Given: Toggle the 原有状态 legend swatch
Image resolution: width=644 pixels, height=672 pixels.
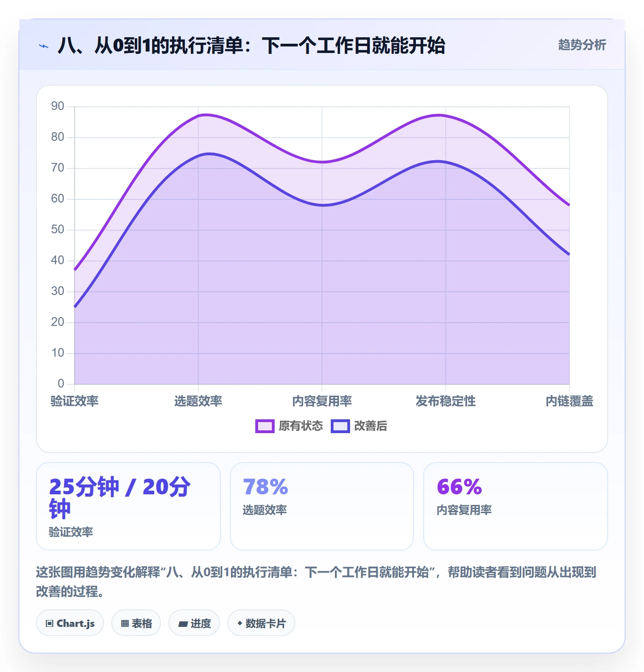Looking at the screenshot, I should pyautogui.click(x=265, y=426).
